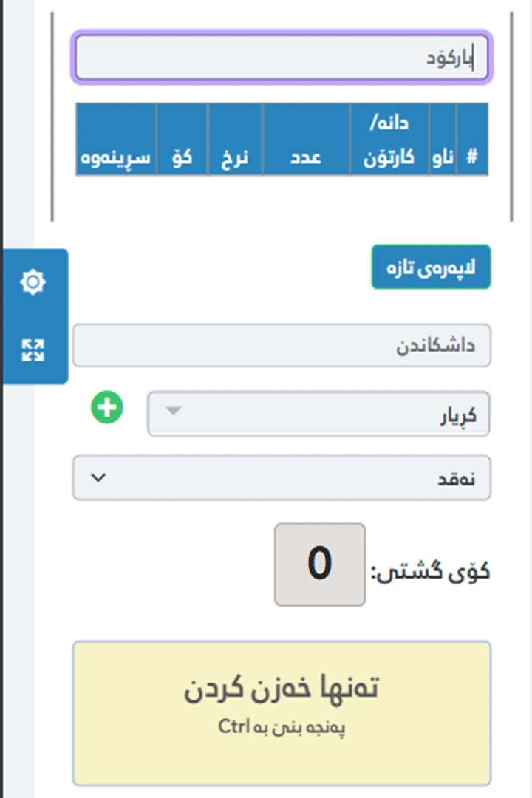The width and height of the screenshot is (532, 798).
Task: Focus the بارکۆد barcode input field
Action: tap(281, 58)
